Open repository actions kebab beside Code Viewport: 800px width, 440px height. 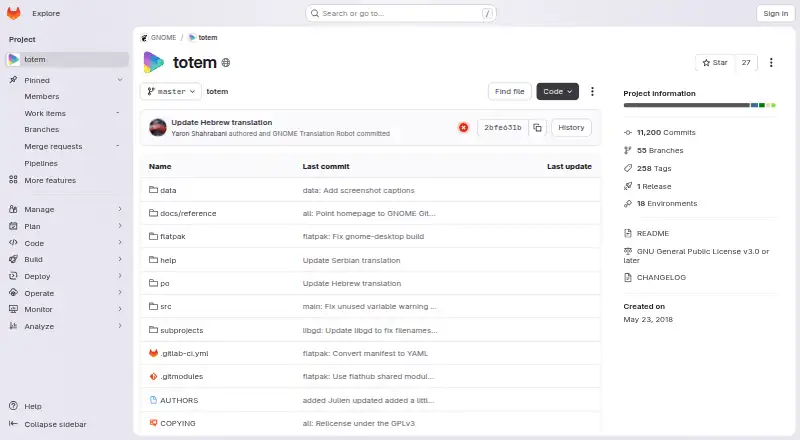[x=592, y=91]
